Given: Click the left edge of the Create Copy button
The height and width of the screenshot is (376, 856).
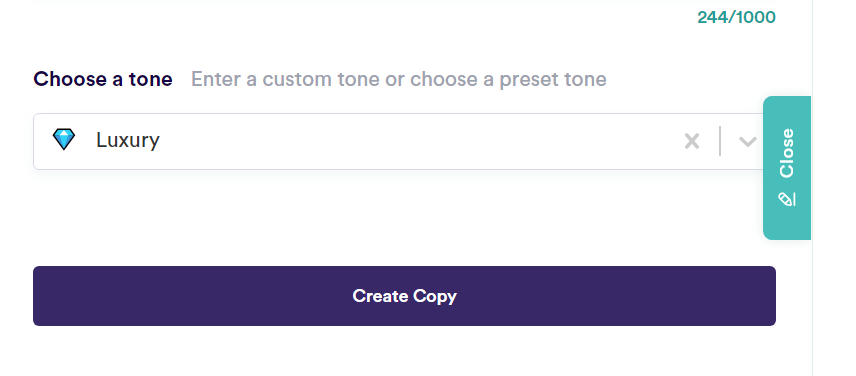Looking at the screenshot, I should click(x=36, y=296).
